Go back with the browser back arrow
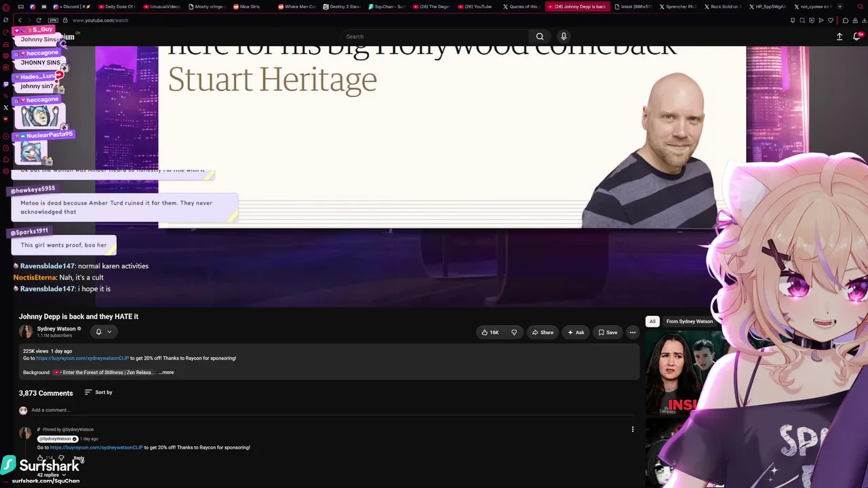The height and width of the screenshot is (488, 868). (20, 20)
